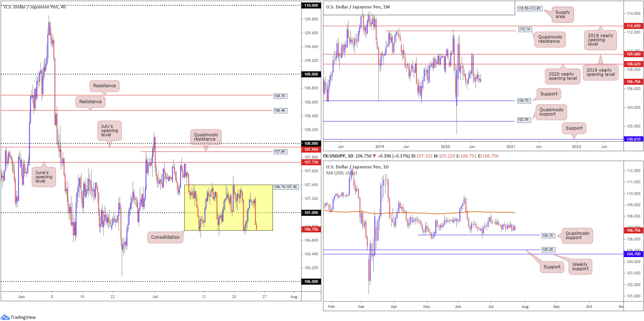Screen dimensions: 644x321
Task: Select the MA (200, close) indicator label
Action: [341, 173]
